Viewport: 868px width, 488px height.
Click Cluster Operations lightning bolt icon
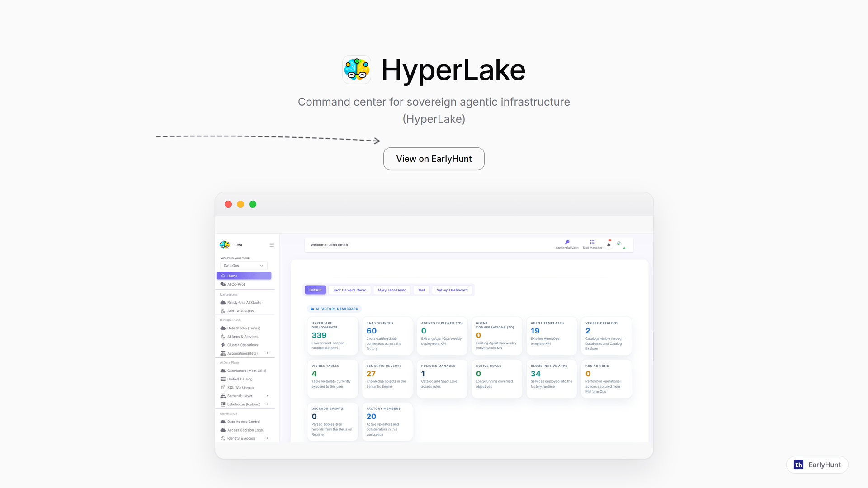tap(223, 345)
